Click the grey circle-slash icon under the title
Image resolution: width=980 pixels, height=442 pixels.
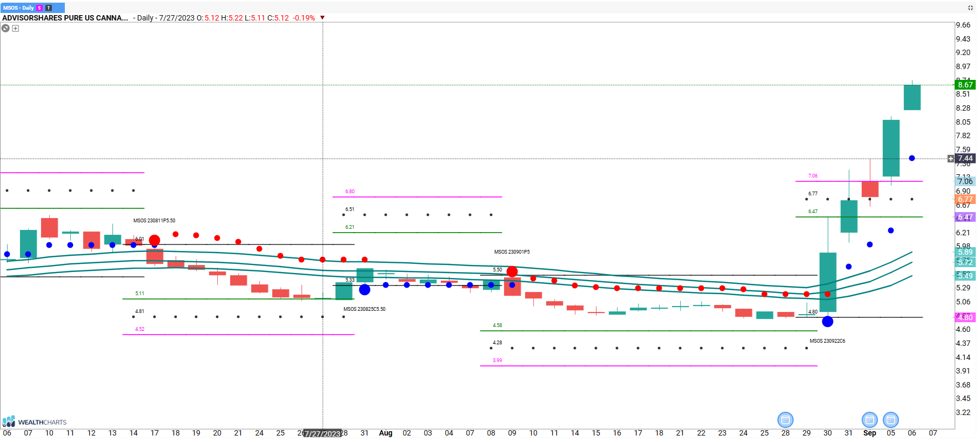click(5, 28)
